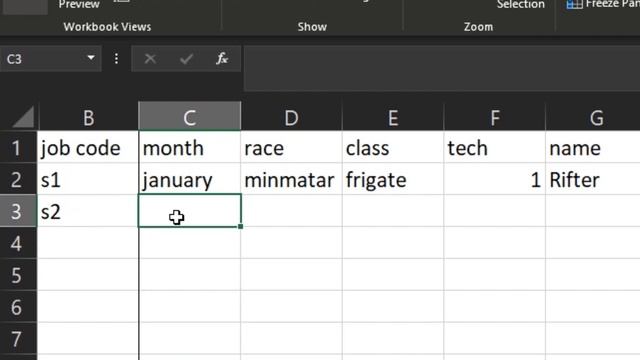
Task: Click the 'class' header cell
Action: pyautogui.click(x=393, y=147)
